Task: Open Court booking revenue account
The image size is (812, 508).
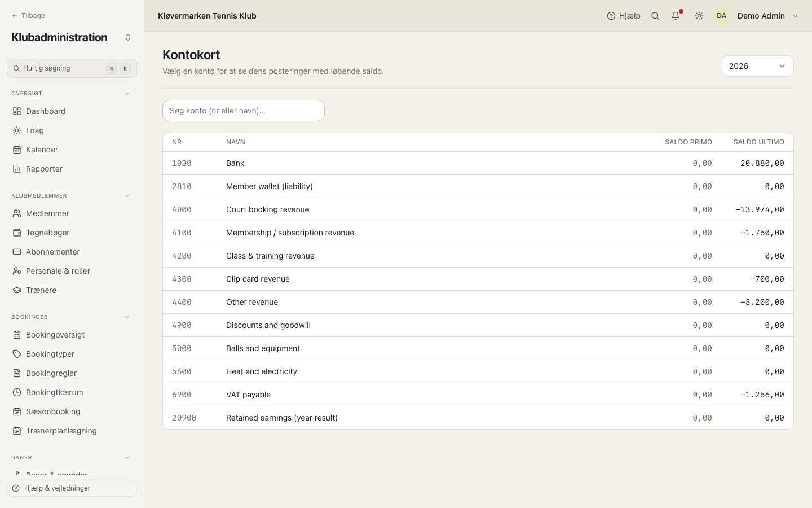Action: 478,209
